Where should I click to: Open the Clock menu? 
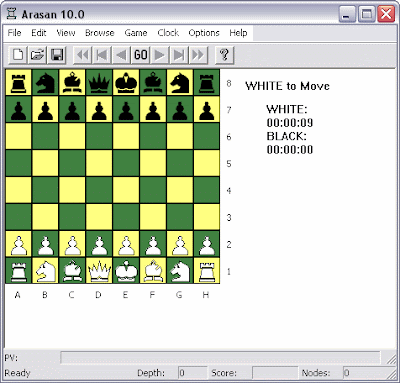click(168, 33)
